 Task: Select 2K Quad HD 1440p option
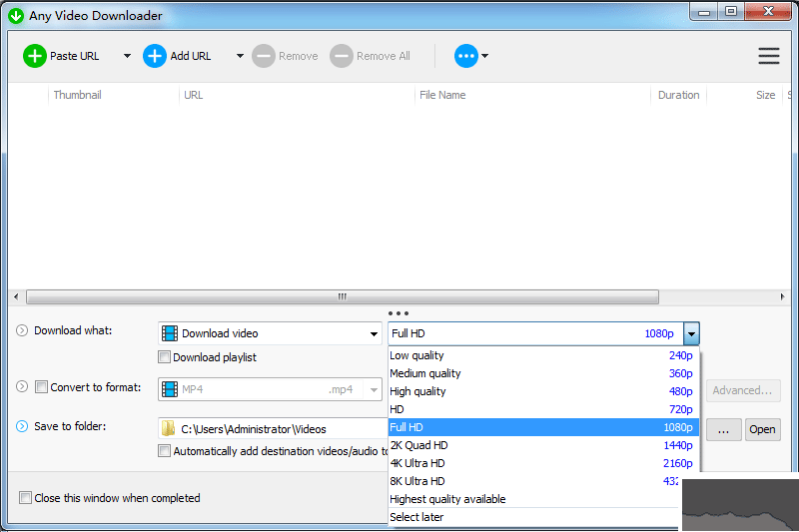point(543,445)
